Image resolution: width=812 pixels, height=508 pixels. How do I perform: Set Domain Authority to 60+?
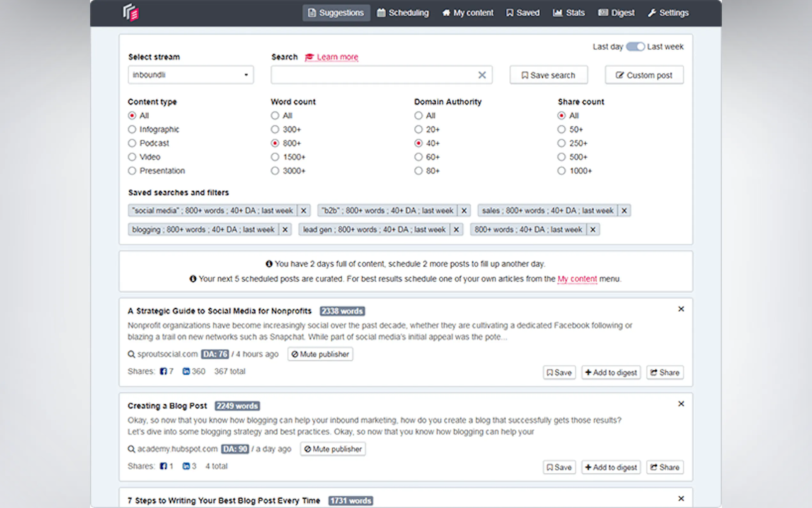[x=418, y=157]
